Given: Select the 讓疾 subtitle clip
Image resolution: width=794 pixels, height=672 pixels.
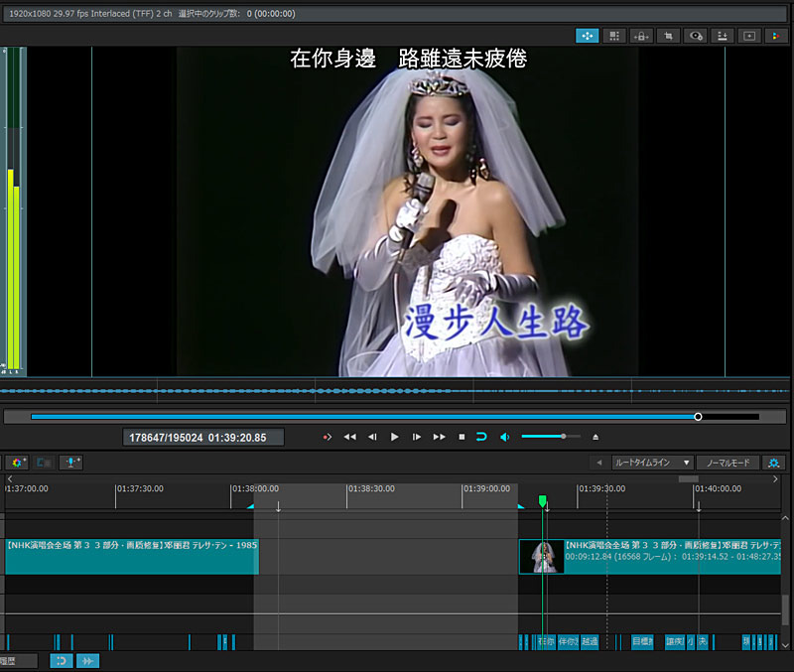Looking at the screenshot, I should point(675,642).
